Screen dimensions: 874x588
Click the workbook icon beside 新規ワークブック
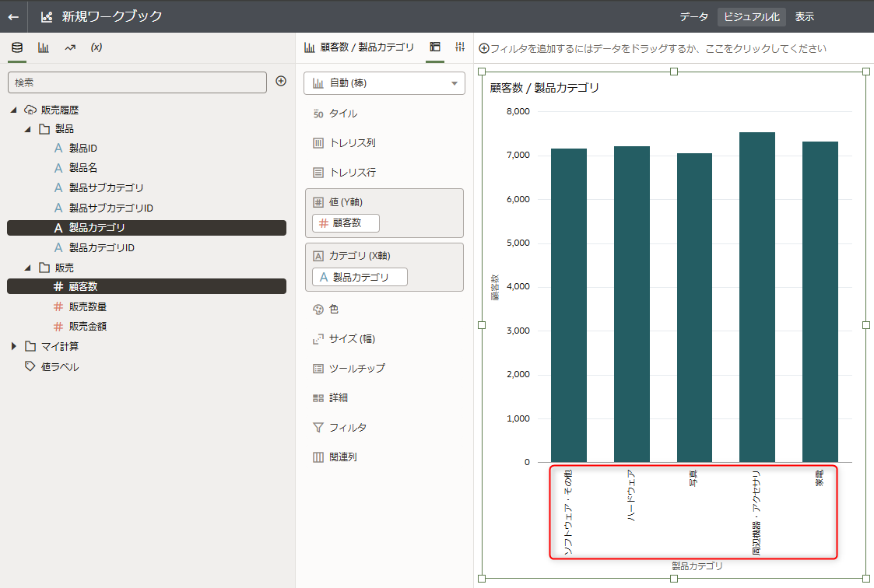[47, 16]
